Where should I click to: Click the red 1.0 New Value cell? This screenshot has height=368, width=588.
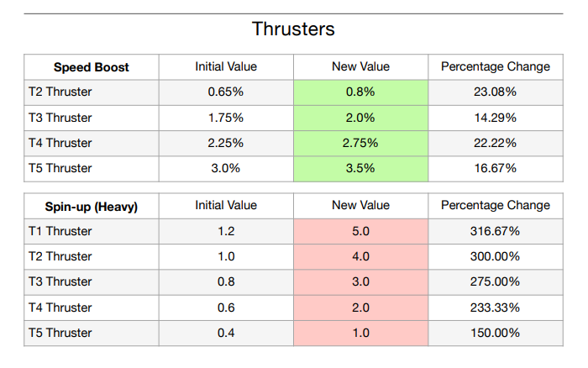(x=360, y=332)
